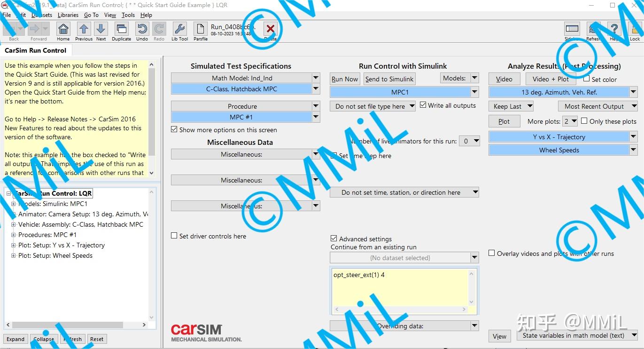Click the Home icon in the toolbar
The width and height of the screenshot is (644, 349).
pyautogui.click(x=63, y=29)
